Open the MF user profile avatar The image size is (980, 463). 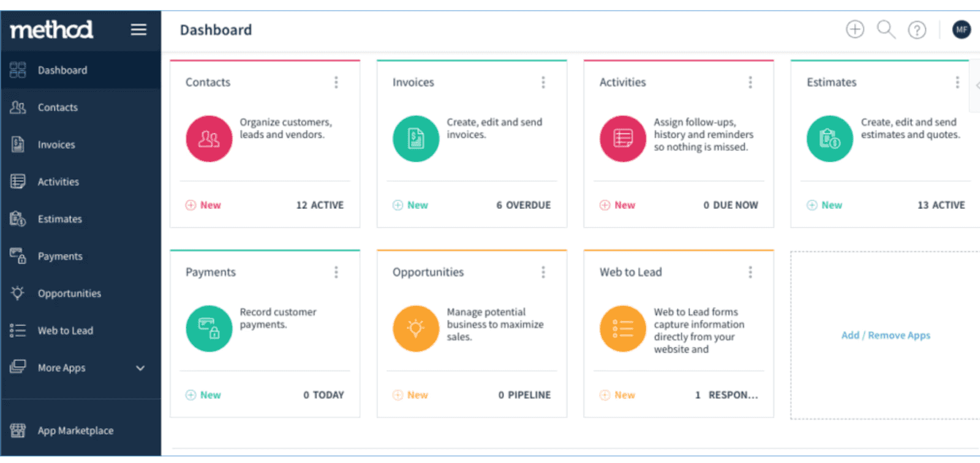[962, 29]
